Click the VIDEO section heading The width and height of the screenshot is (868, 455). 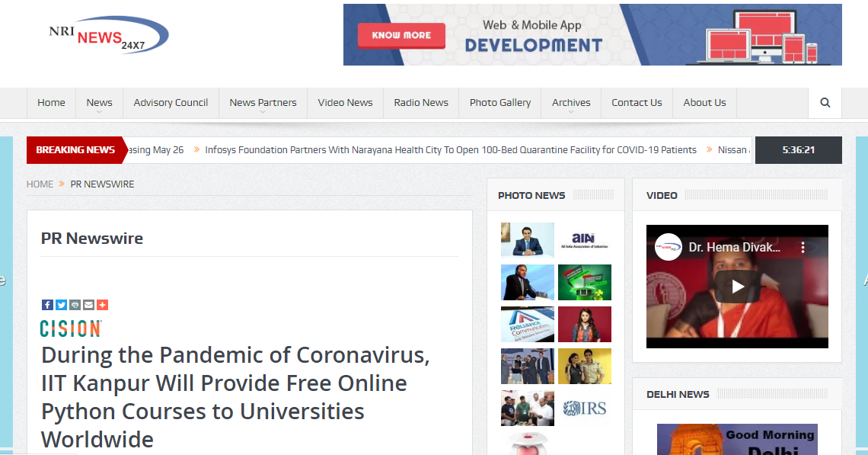coord(662,195)
